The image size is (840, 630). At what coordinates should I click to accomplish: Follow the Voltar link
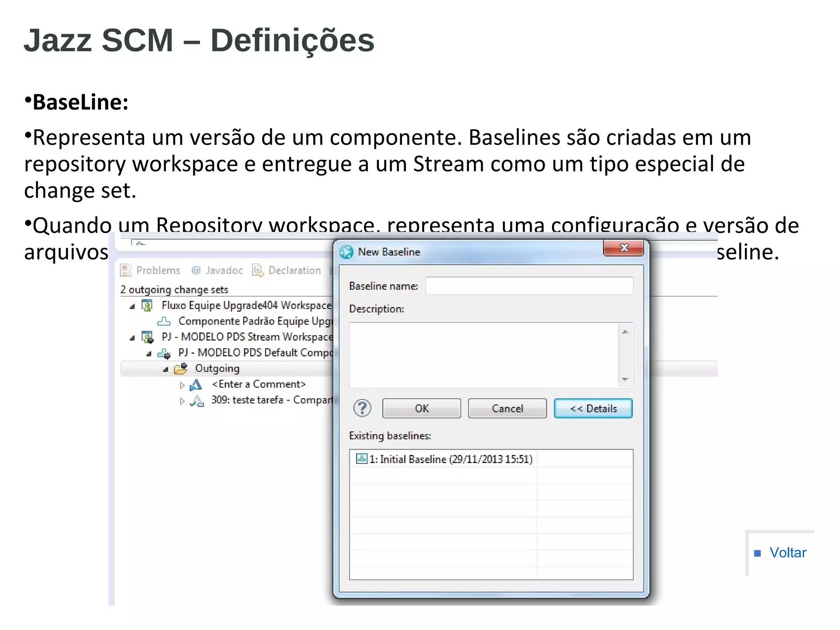click(787, 552)
